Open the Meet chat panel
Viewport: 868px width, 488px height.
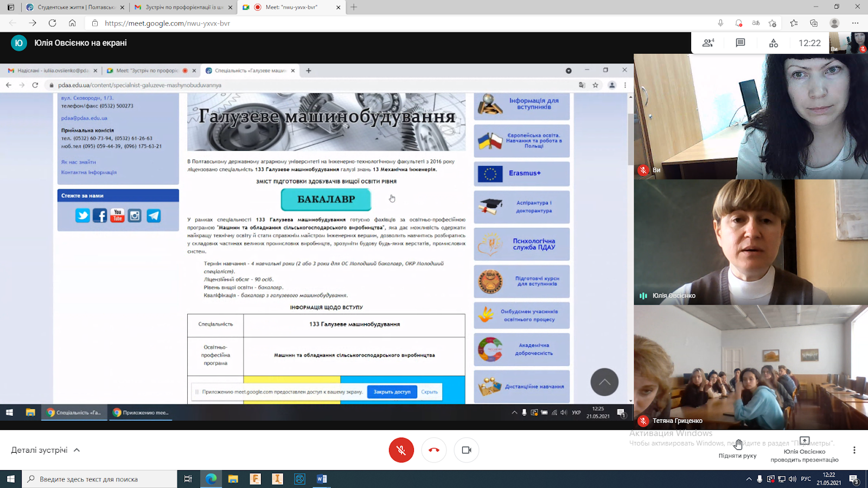[741, 43]
